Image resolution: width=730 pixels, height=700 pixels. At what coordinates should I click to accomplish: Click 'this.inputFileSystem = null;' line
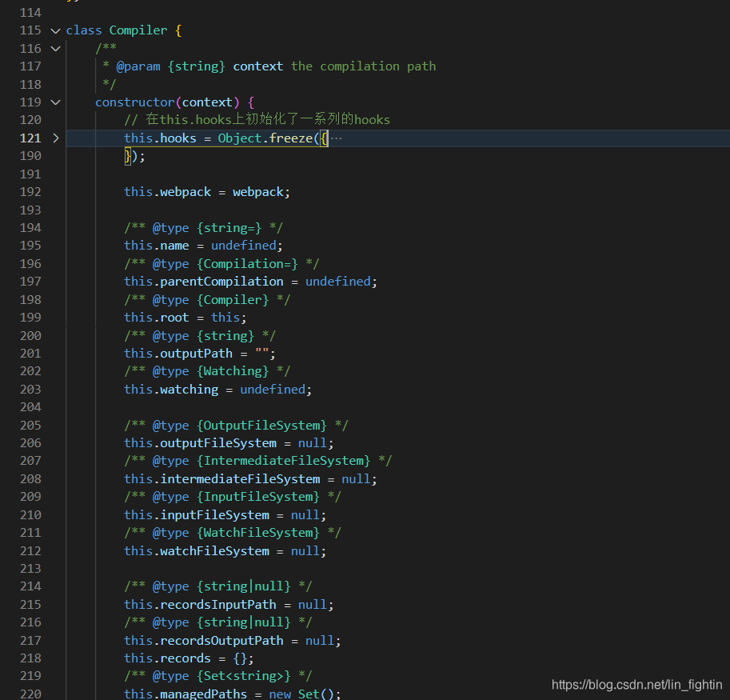coord(225,514)
